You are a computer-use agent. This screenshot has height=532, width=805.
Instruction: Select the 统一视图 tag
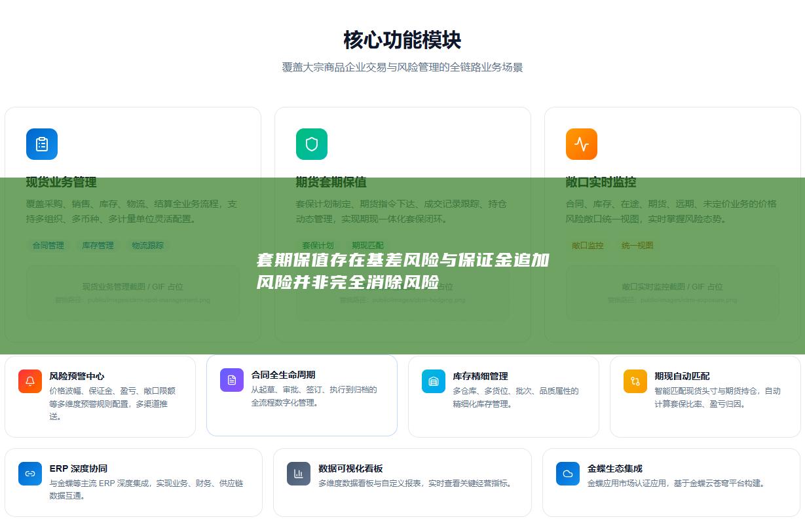click(x=638, y=246)
